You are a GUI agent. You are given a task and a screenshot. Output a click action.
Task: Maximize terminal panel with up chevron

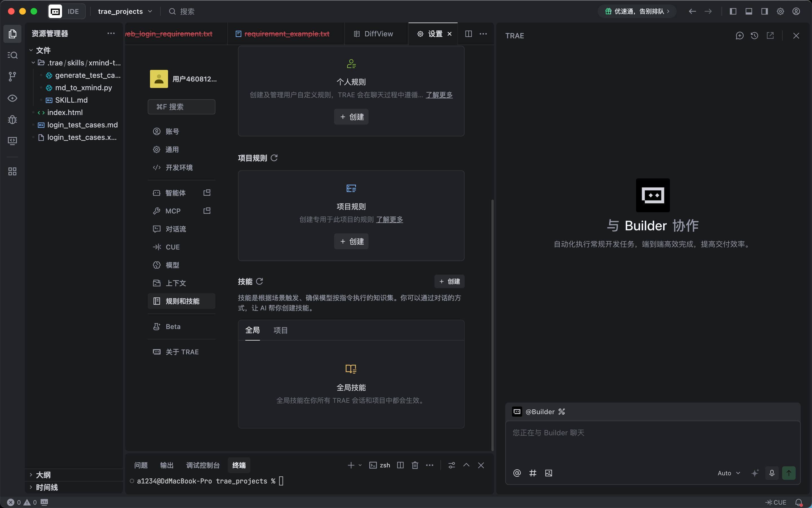(x=466, y=465)
